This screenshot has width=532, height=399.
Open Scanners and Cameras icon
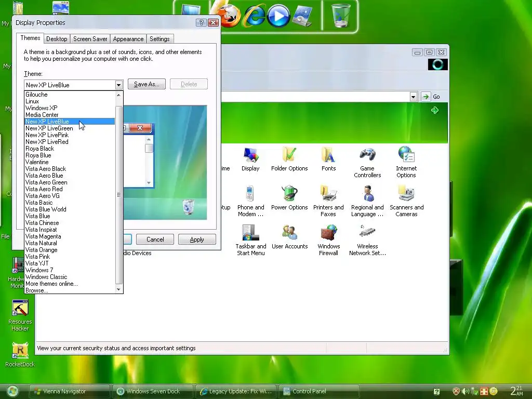coord(406,202)
